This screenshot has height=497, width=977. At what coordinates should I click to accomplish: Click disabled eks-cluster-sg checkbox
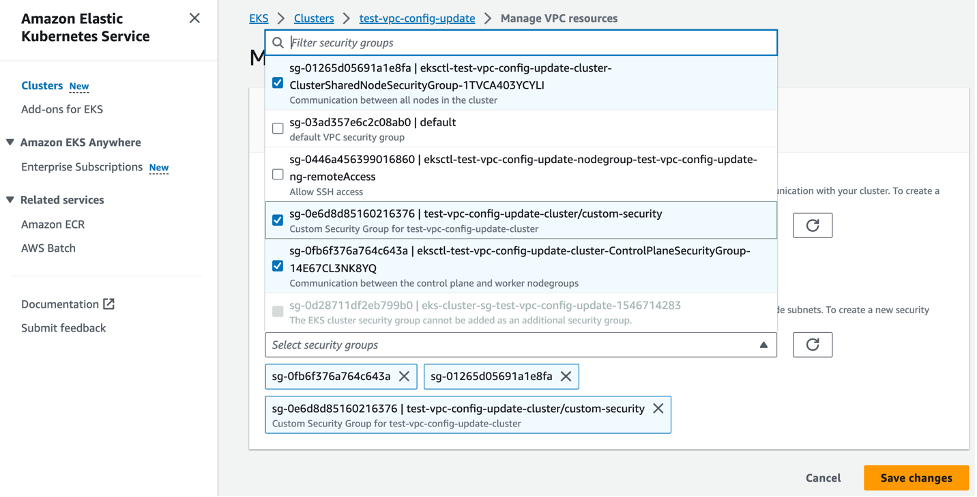tap(278, 311)
